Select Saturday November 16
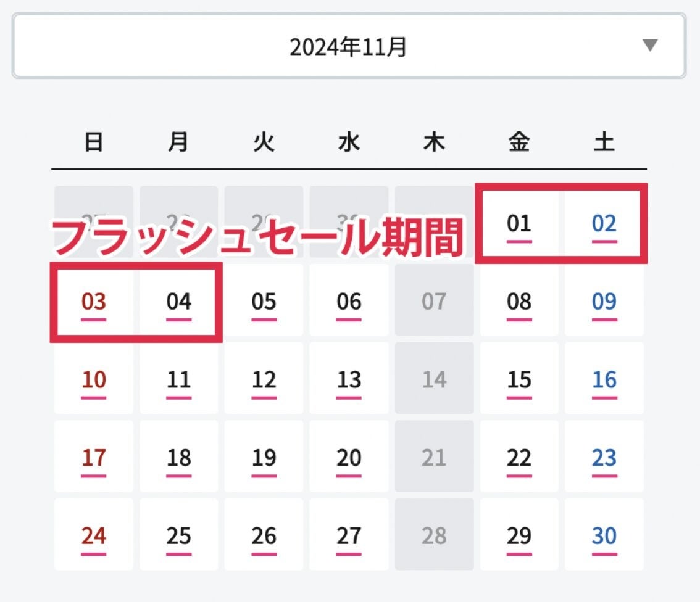700x602 pixels. pyautogui.click(x=604, y=379)
